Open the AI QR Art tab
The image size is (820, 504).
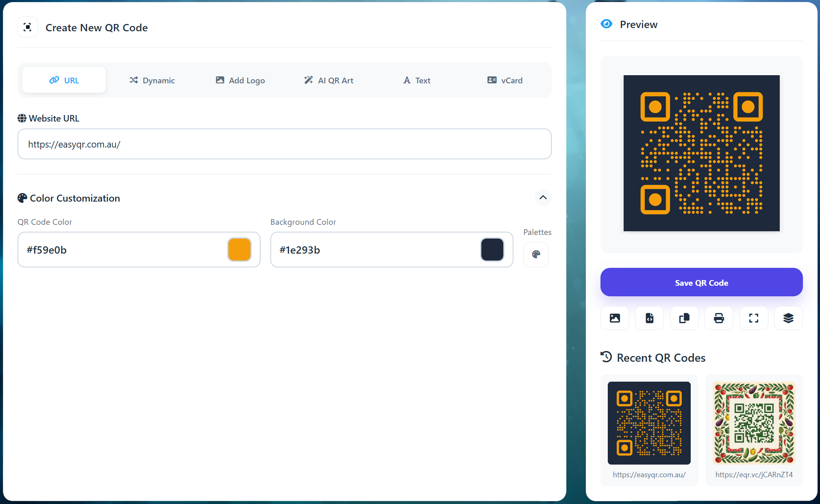[x=329, y=80]
